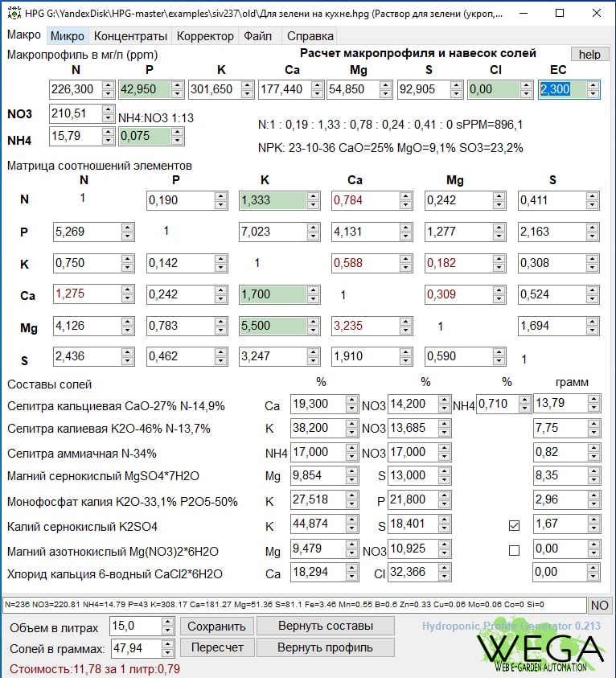
Task: Toggle the Калий сернокислый K2SO4 checkbox
Action: 514,525
